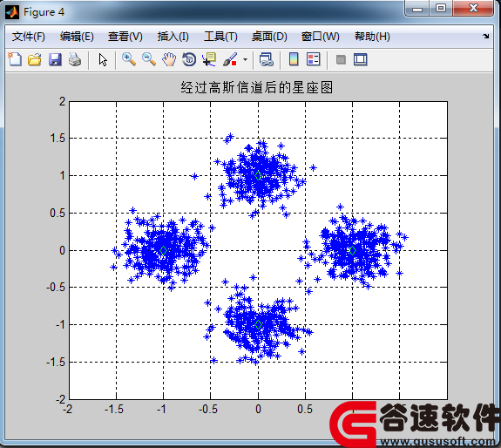
Task: Insert a colorbar using toolbar icon
Action: [294, 59]
